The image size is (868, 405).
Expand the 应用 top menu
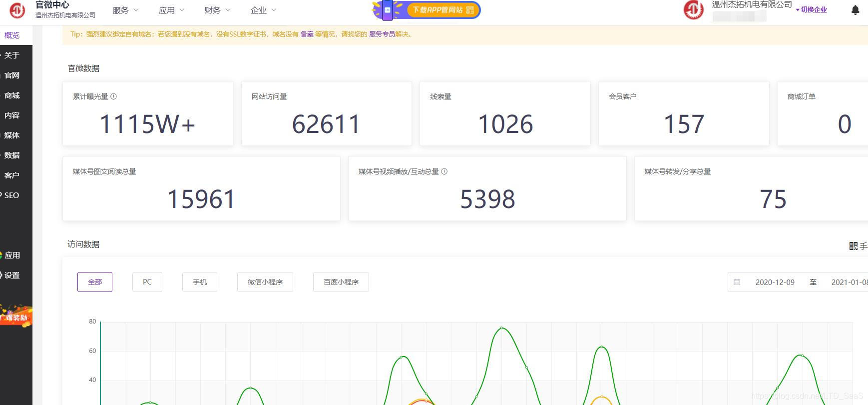[171, 10]
